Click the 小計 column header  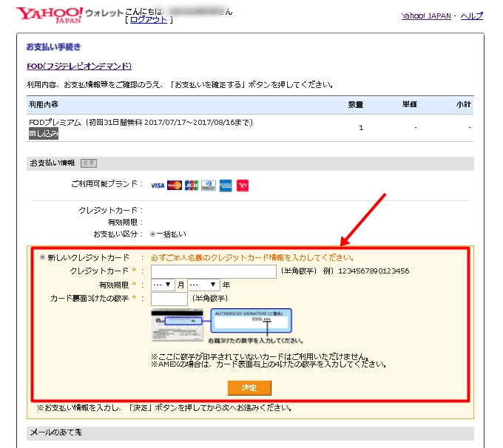(464, 104)
